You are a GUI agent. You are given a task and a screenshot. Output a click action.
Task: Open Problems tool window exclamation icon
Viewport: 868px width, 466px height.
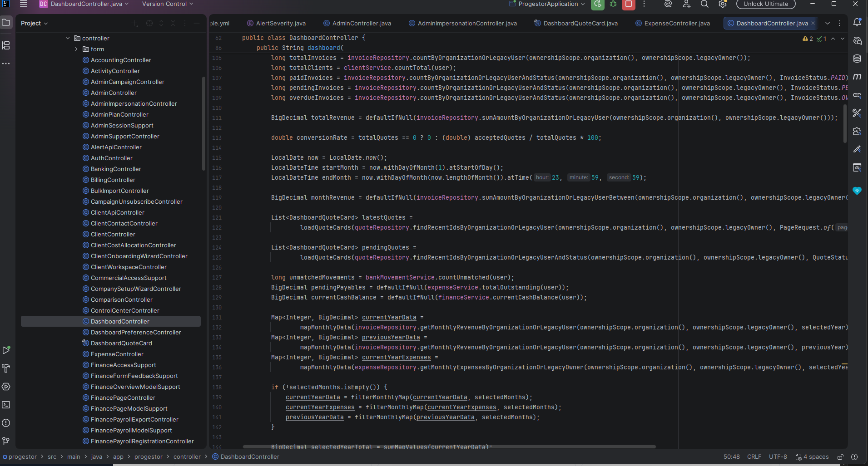pos(6,423)
